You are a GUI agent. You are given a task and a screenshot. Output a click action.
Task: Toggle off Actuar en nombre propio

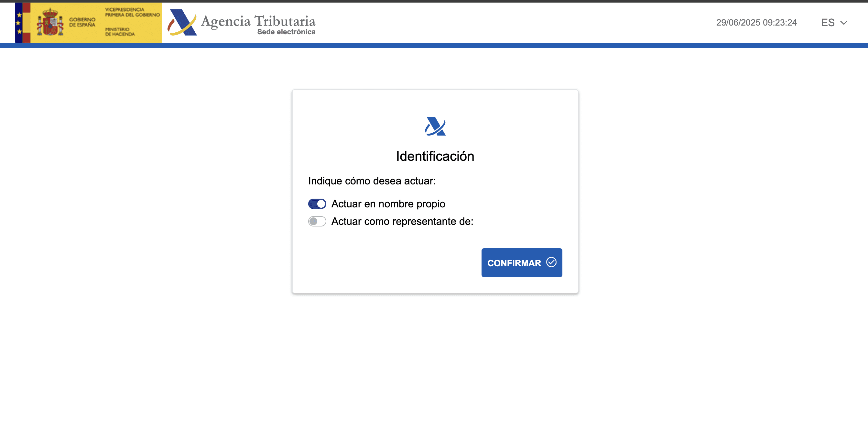(x=317, y=203)
